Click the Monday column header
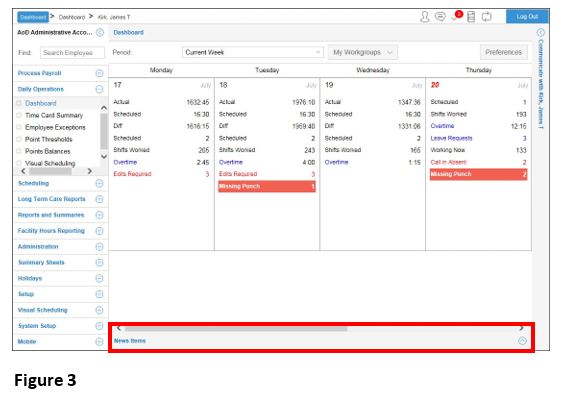 [x=161, y=70]
